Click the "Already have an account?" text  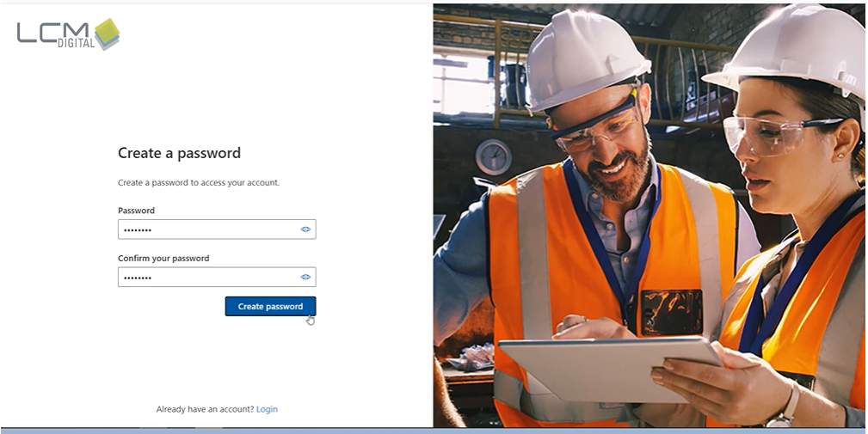(205, 409)
